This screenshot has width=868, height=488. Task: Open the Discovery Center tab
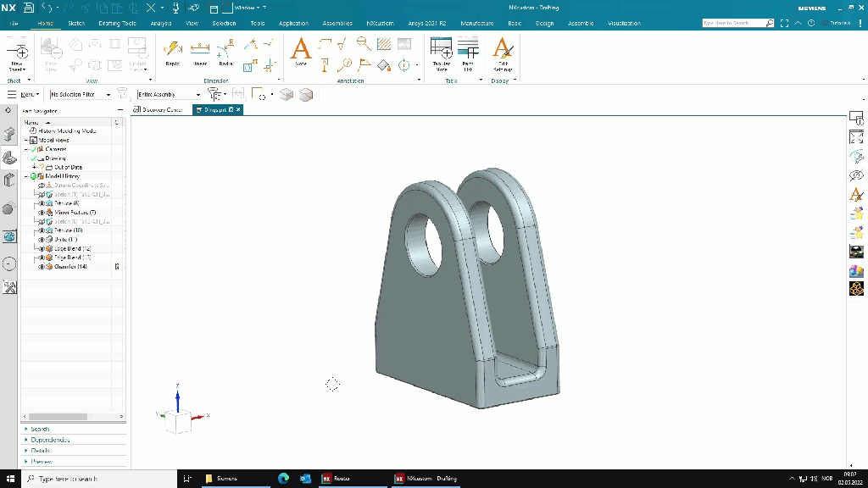(x=161, y=110)
